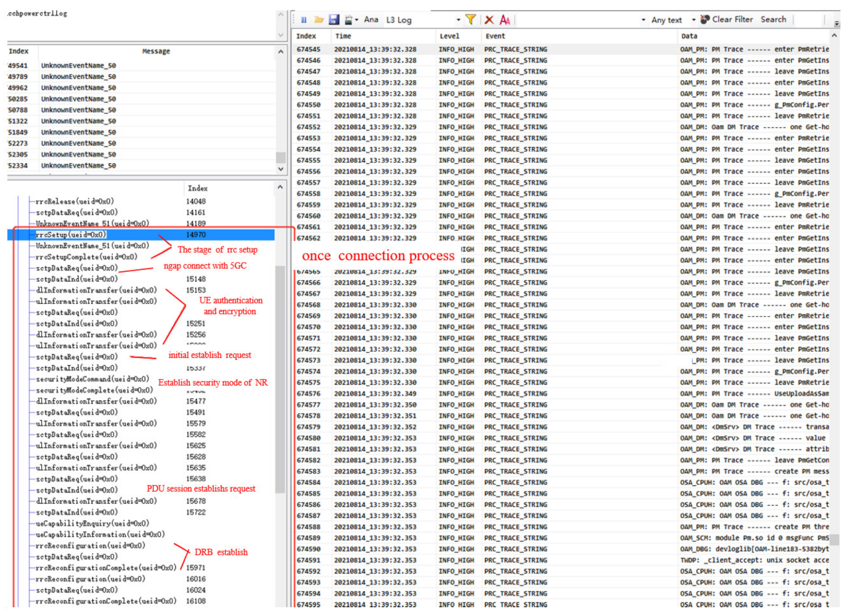Select message row with index 50285
This screenshot has width=848, height=616.
[78, 99]
